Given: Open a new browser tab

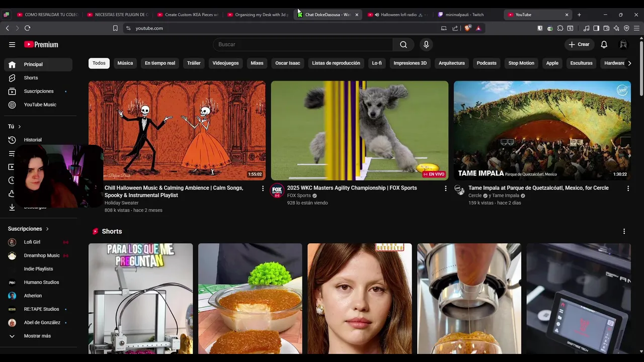Looking at the screenshot, I should coord(579,15).
